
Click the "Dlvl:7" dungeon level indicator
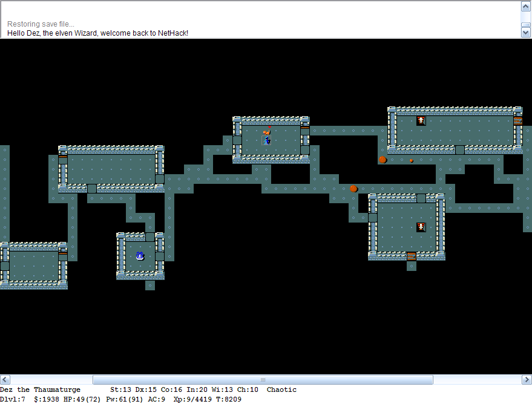(13, 399)
